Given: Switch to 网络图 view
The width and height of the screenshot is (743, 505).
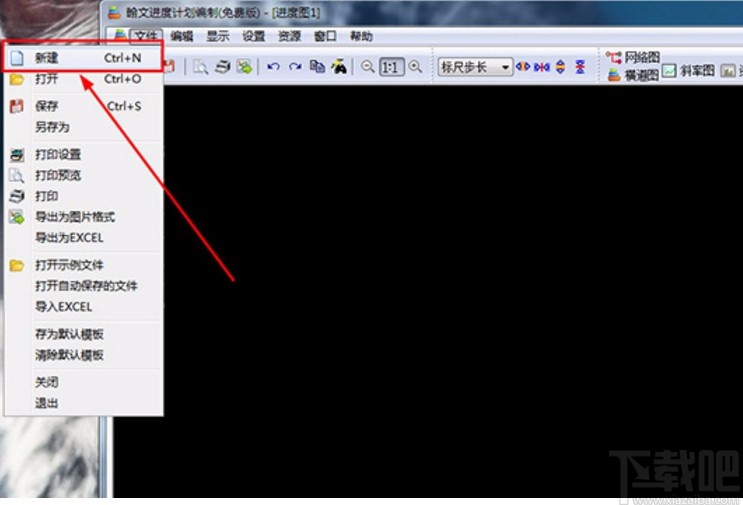Looking at the screenshot, I should tap(634, 58).
